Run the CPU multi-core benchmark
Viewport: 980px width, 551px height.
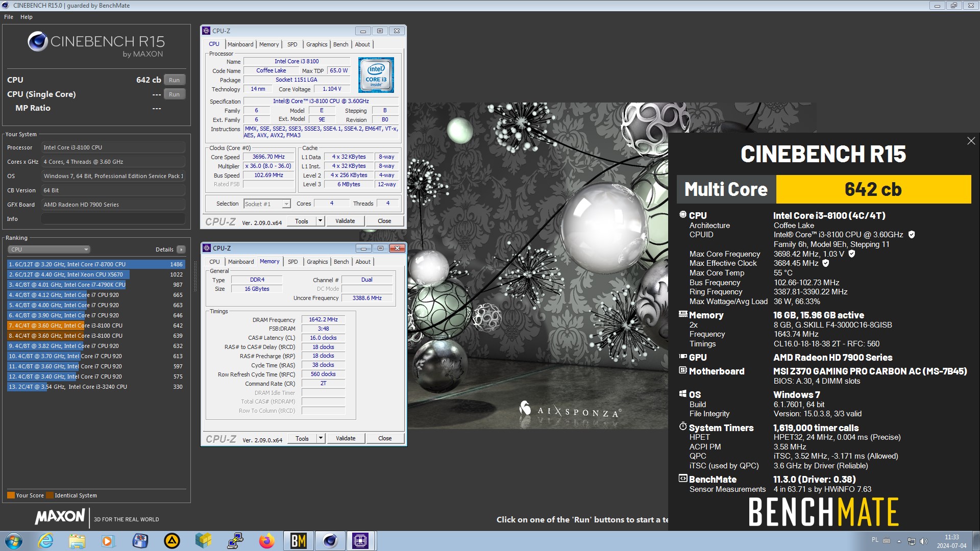[174, 80]
